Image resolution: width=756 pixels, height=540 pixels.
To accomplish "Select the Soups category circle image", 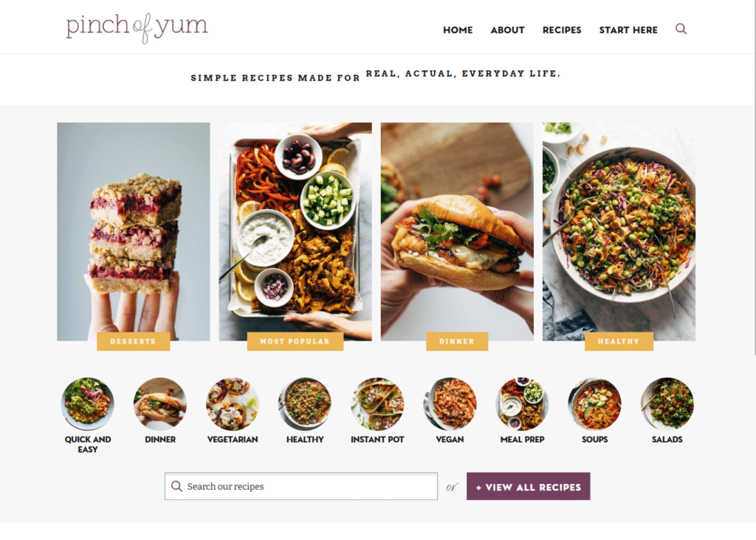I will coord(594,404).
